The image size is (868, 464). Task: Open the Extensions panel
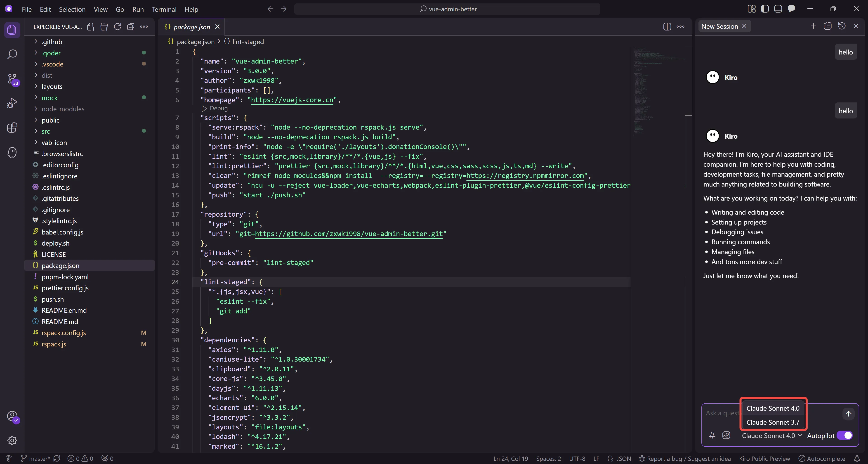click(12, 128)
